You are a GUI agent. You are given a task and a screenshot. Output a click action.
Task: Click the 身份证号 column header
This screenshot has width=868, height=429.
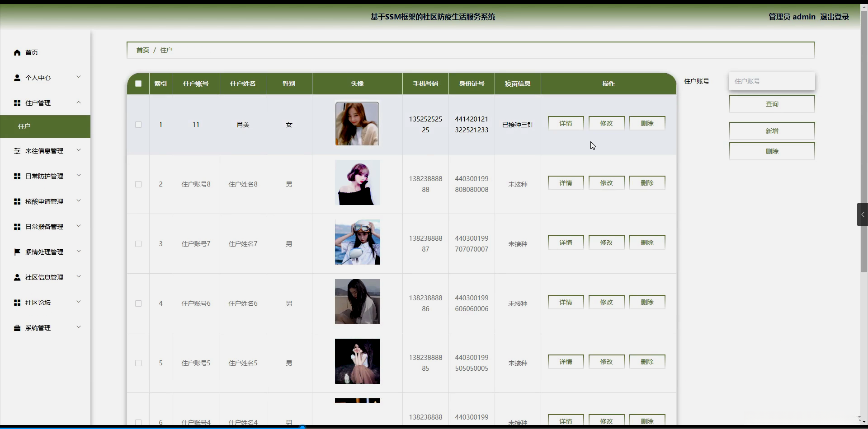pyautogui.click(x=472, y=84)
